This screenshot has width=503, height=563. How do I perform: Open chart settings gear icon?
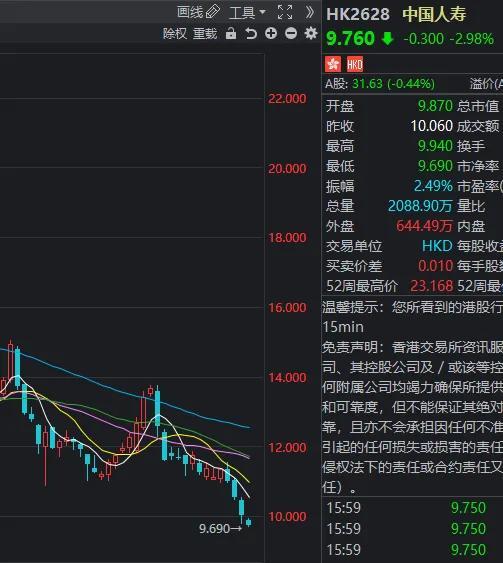[311, 33]
